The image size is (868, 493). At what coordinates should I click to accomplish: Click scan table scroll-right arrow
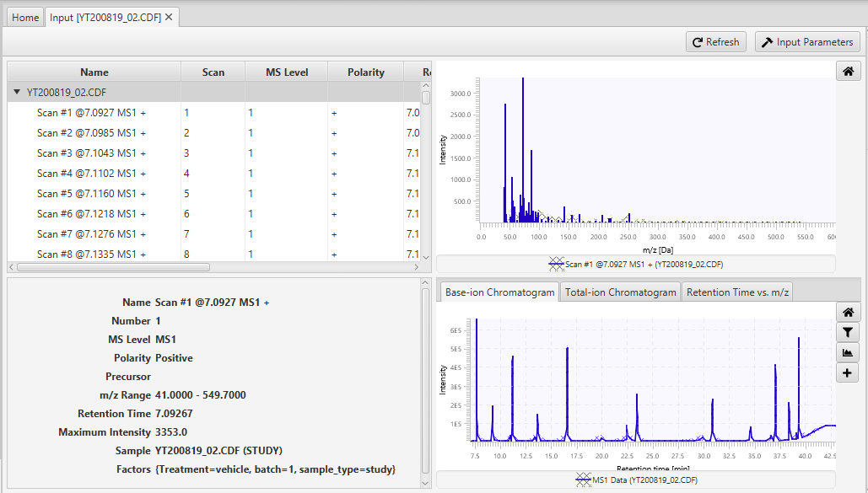click(417, 267)
